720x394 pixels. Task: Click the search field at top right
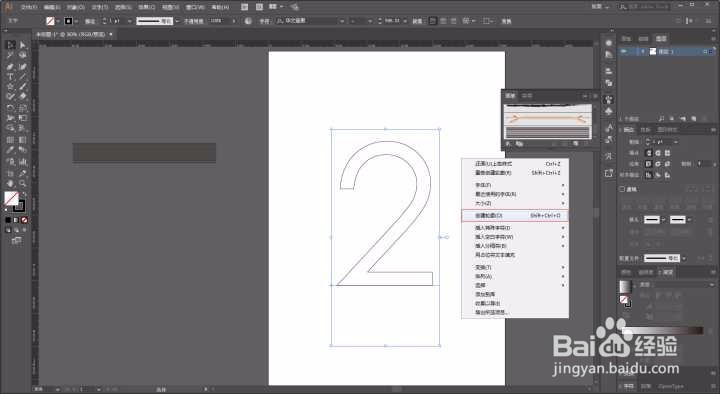coord(643,6)
